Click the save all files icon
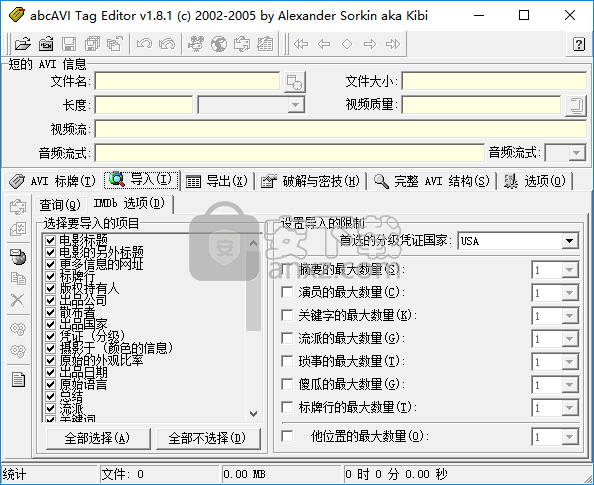This screenshot has width=594, height=485. coord(92,44)
